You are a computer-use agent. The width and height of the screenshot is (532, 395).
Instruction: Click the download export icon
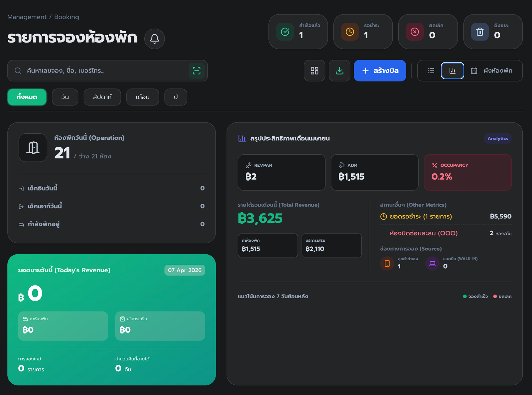point(339,70)
